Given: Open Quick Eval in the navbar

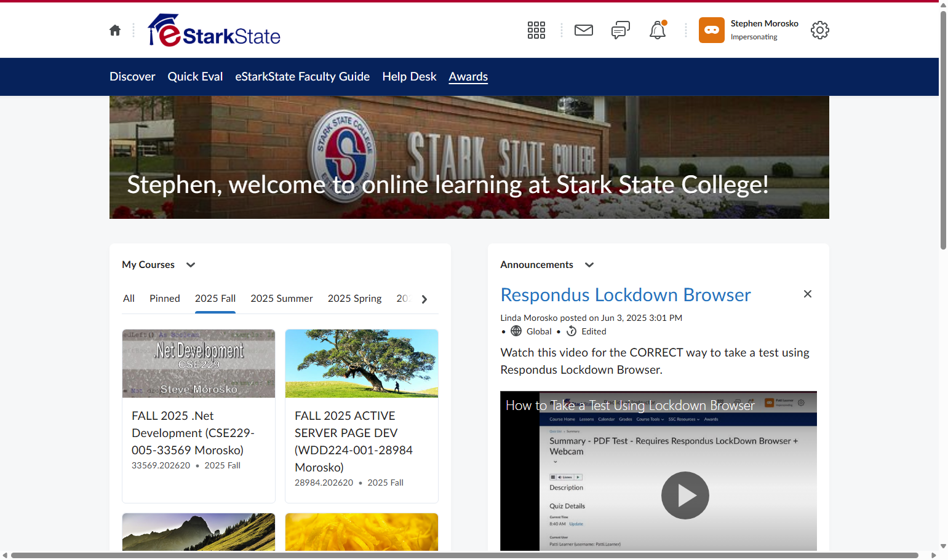Looking at the screenshot, I should pyautogui.click(x=195, y=77).
